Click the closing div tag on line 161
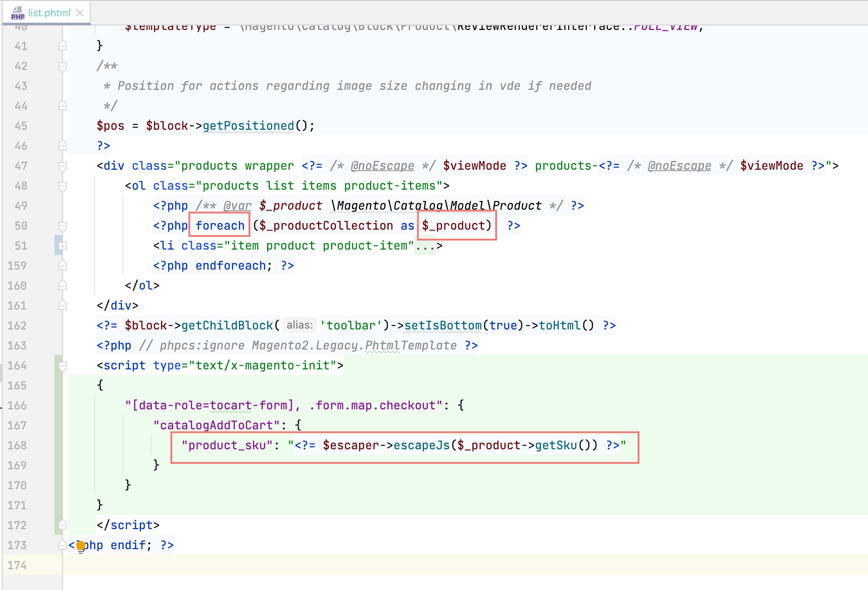 pos(117,305)
